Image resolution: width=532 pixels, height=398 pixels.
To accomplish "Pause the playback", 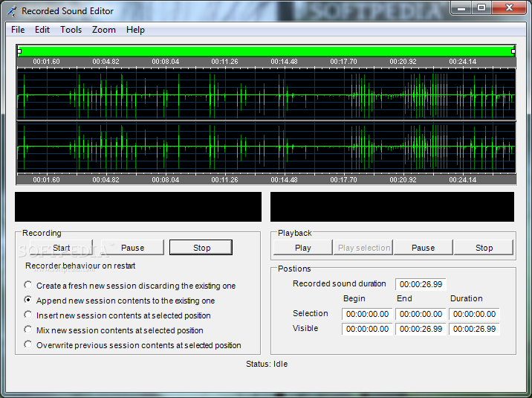I will [423, 248].
